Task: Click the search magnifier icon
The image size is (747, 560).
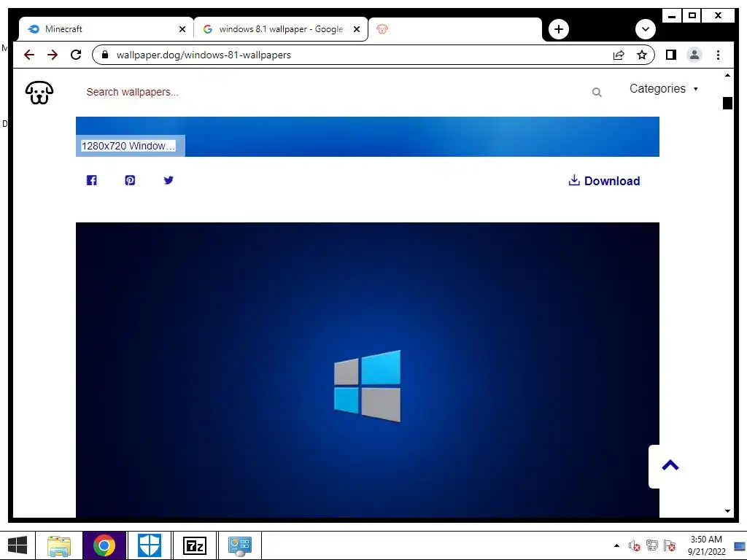Action: click(597, 93)
